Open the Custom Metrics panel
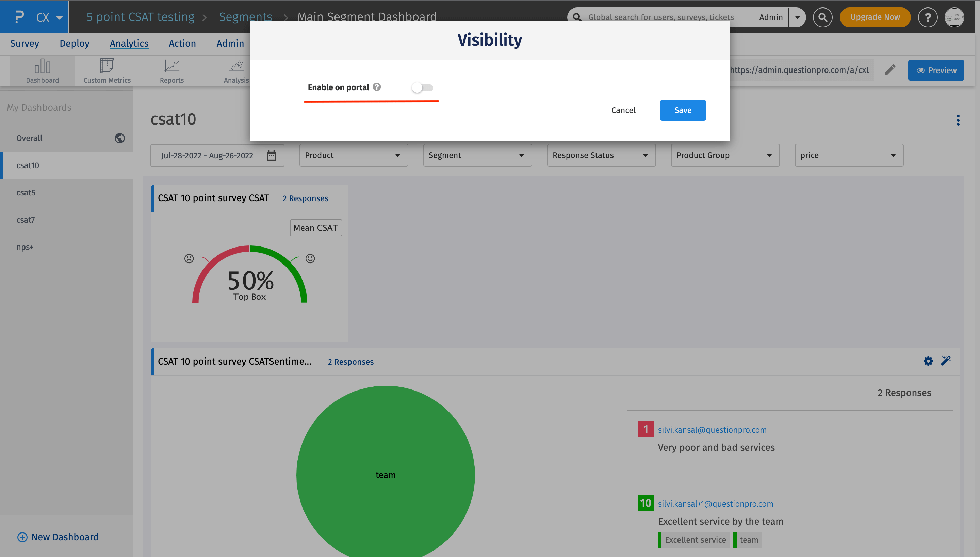The width and height of the screenshot is (980, 557). coord(107,71)
